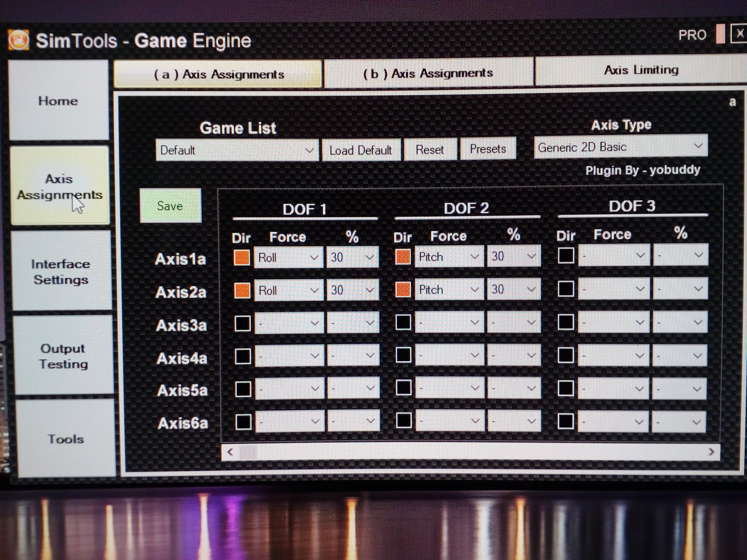Open Axis2a DOF 1 percent dropdown
This screenshot has height=560, width=747.
[x=352, y=290]
